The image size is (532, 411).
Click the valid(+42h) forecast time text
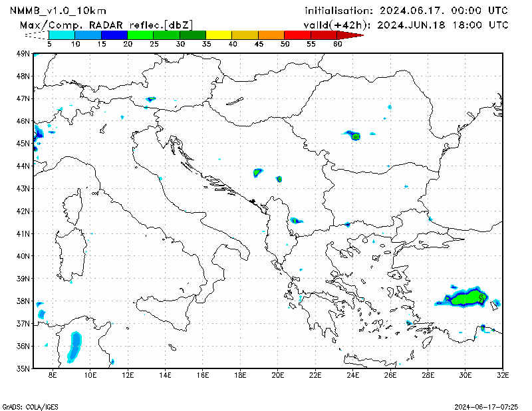click(x=406, y=25)
